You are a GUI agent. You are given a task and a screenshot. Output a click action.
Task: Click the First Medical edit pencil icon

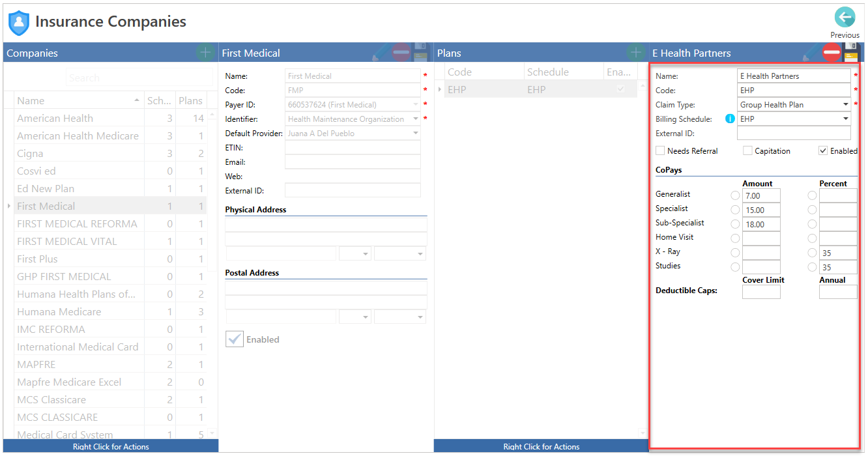click(381, 53)
